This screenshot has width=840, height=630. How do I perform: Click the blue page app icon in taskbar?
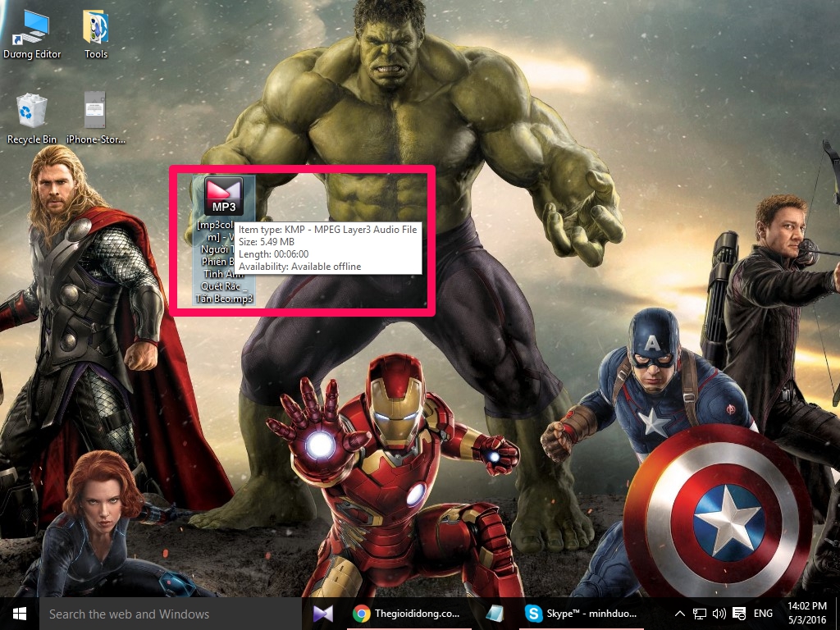point(493,614)
